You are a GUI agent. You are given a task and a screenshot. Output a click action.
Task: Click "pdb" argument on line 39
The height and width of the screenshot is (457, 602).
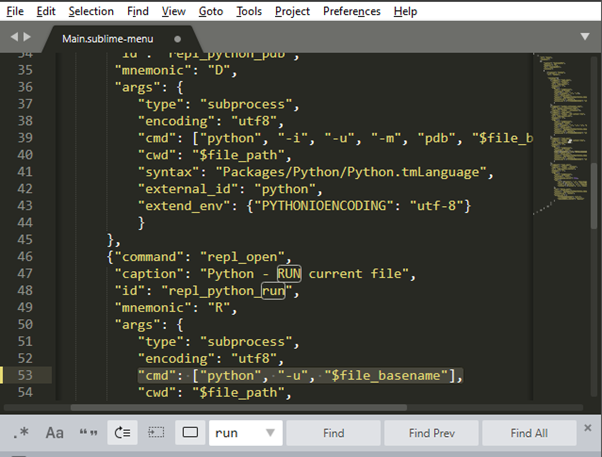[x=437, y=138]
